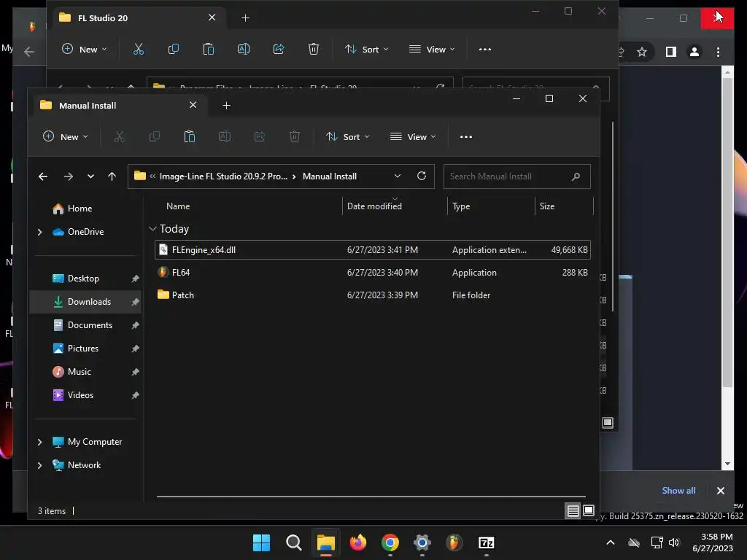This screenshot has height=560, width=747.
Task: Refresh the Manual Install folder
Action: (422, 176)
